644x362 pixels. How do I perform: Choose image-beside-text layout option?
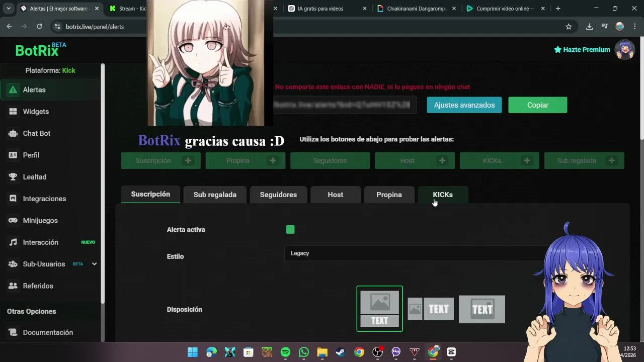tap(431, 309)
